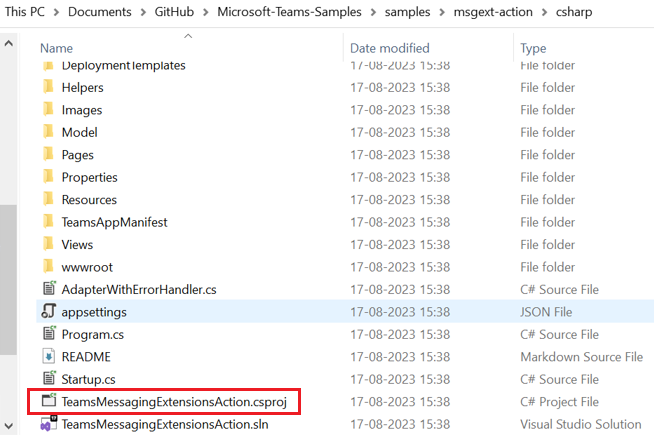Screen dimensions: 654x447
Task: Select Model folder name
Action: coord(80,133)
